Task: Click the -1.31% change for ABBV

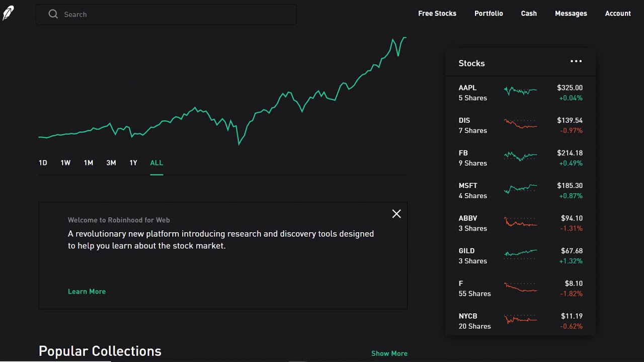Action: (572, 228)
